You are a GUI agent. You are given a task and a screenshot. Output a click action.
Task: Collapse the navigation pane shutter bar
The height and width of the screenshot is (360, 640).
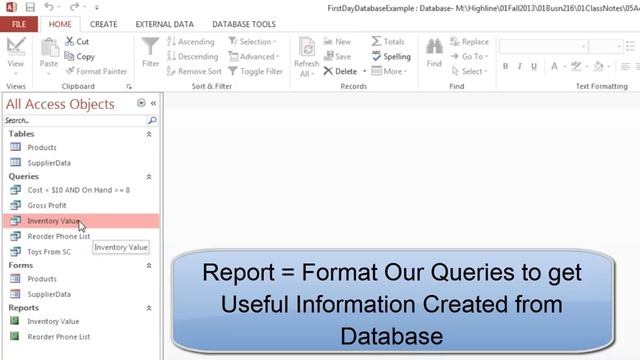[x=153, y=103]
